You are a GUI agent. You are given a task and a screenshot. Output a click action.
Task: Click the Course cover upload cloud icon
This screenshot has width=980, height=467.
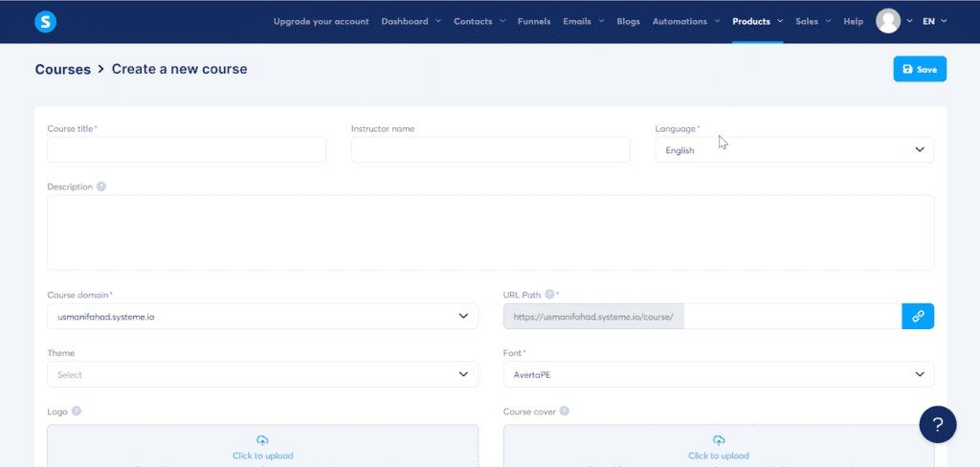coord(719,441)
